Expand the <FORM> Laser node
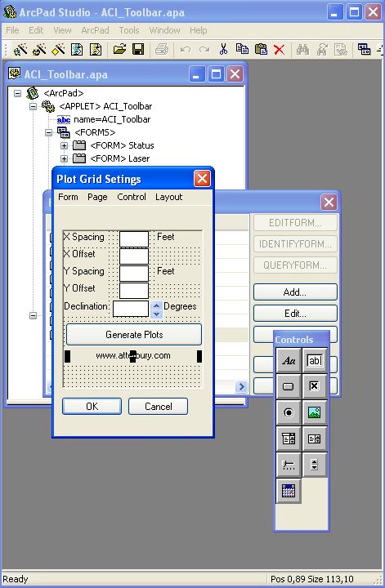The width and height of the screenshot is (385, 588). 64,158
